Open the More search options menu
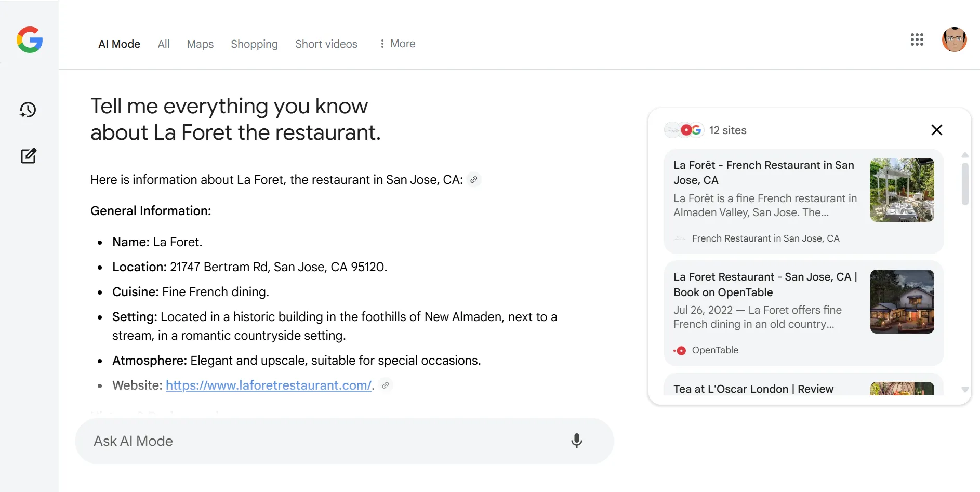The width and height of the screenshot is (980, 492). [397, 44]
